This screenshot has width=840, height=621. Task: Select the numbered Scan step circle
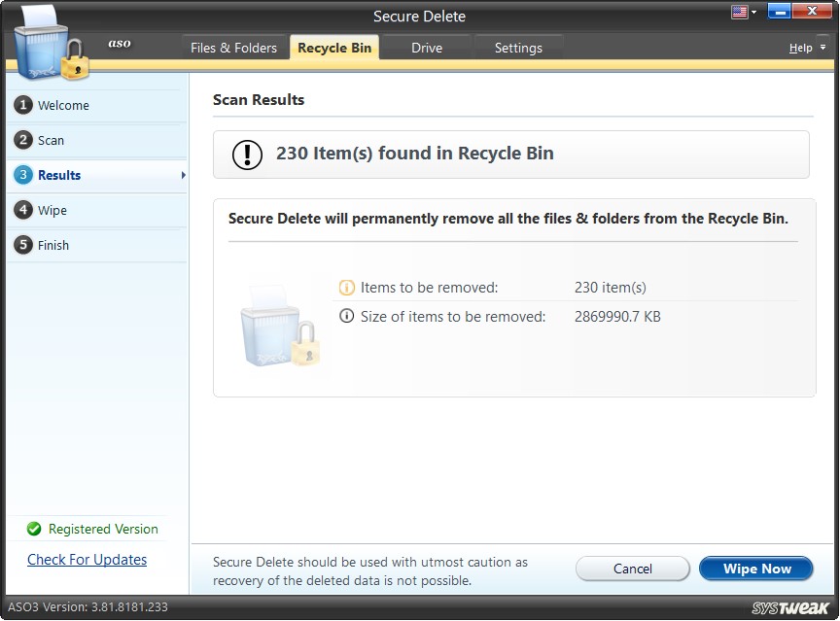pos(23,140)
